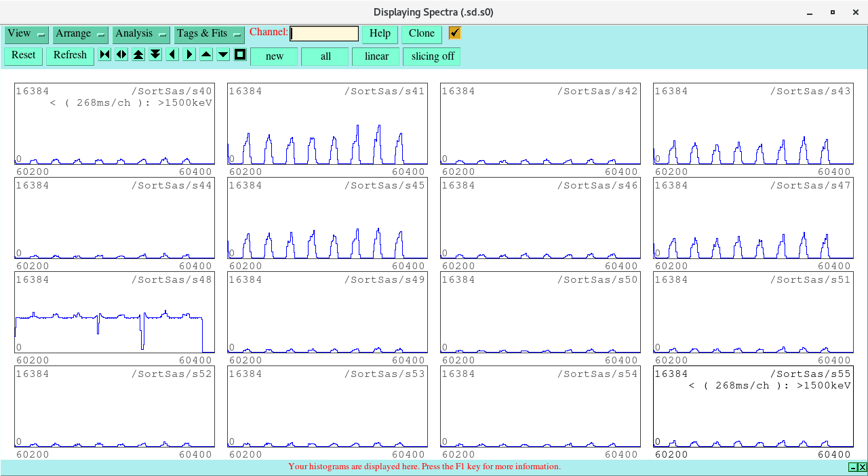Click into the Channel input field
The width and height of the screenshot is (868, 476).
(324, 34)
